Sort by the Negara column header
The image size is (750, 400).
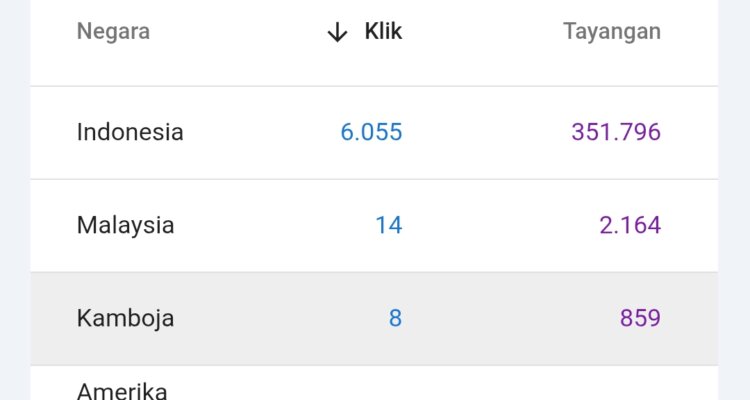pos(113,32)
